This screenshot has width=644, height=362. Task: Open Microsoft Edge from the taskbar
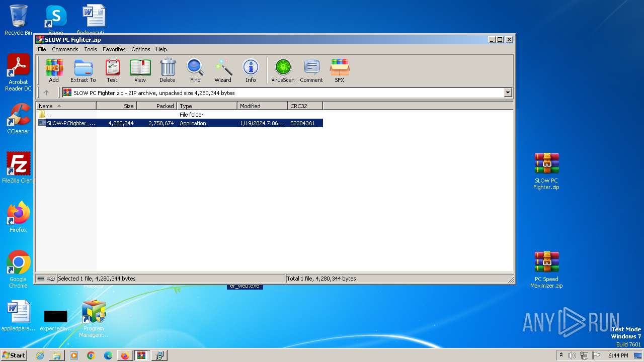(108, 355)
